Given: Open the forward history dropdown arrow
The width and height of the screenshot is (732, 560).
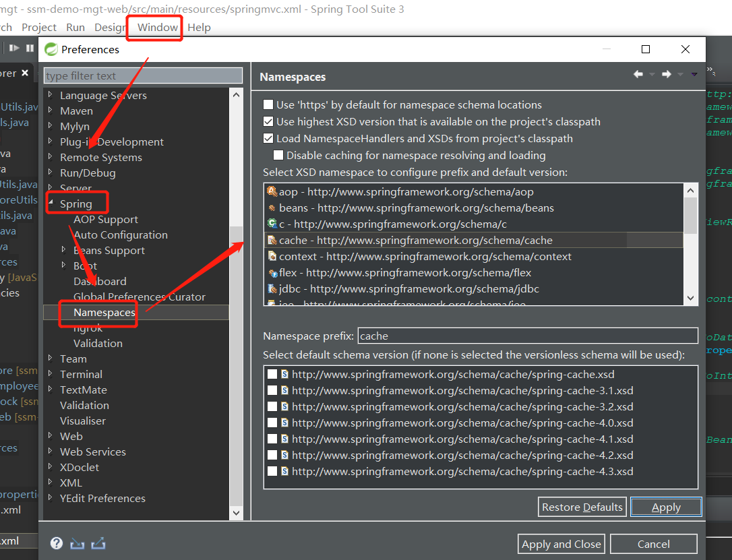Looking at the screenshot, I should (x=681, y=74).
